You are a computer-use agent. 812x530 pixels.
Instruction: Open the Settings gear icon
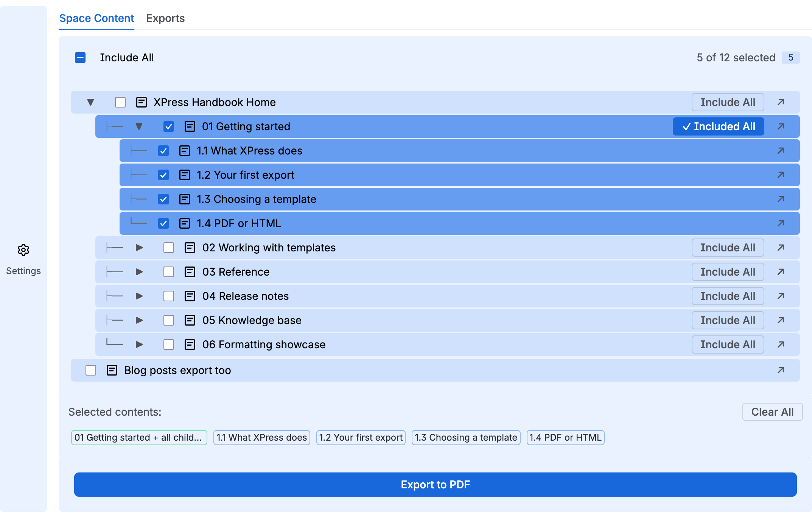(x=23, y=250)
